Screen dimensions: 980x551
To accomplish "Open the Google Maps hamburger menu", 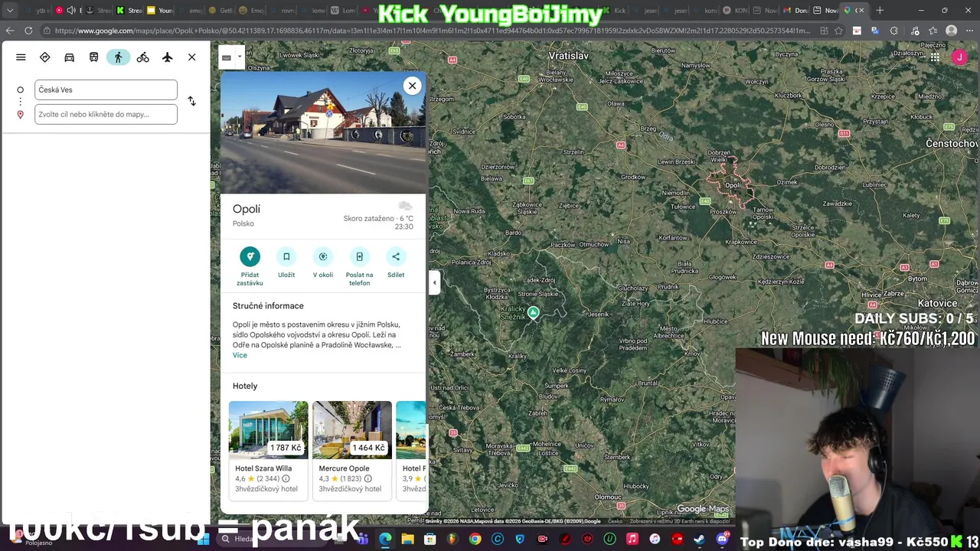I will (x=21, y=57).
